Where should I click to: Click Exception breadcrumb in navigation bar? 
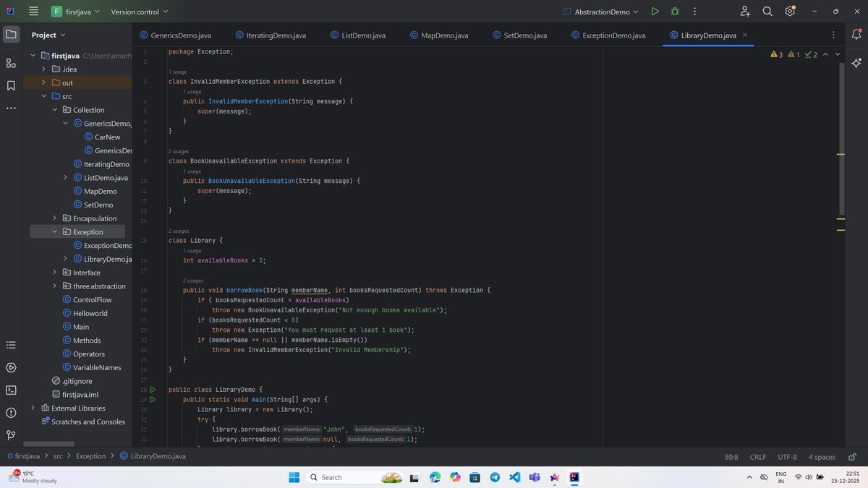coord(90,457)
